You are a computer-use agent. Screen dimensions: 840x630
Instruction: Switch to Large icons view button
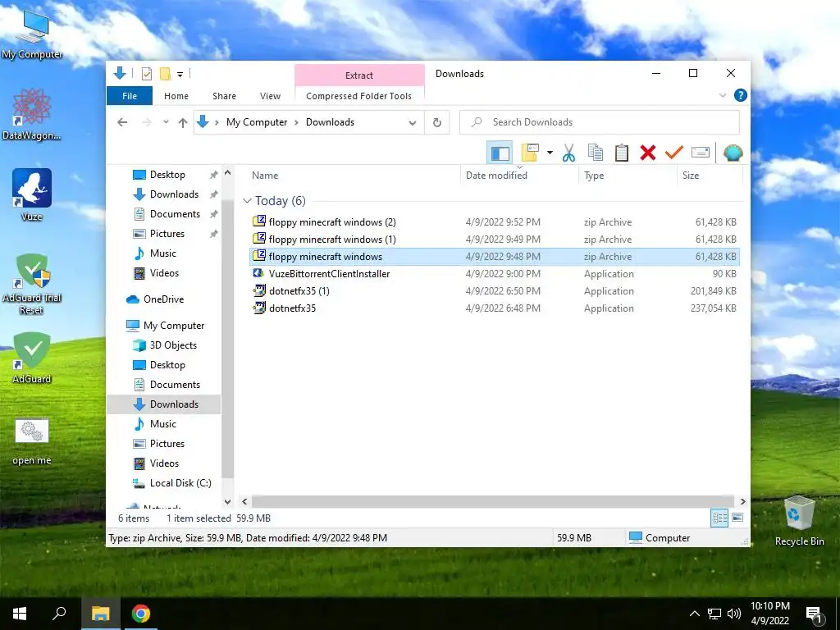coord(737,518)
